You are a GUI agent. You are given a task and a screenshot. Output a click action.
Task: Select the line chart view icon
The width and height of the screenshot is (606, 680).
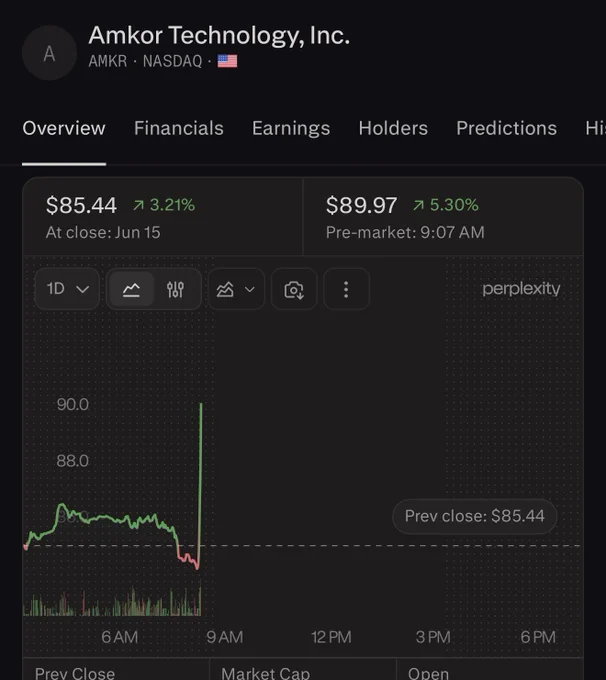pyautogui.click(x=131, y=289)
